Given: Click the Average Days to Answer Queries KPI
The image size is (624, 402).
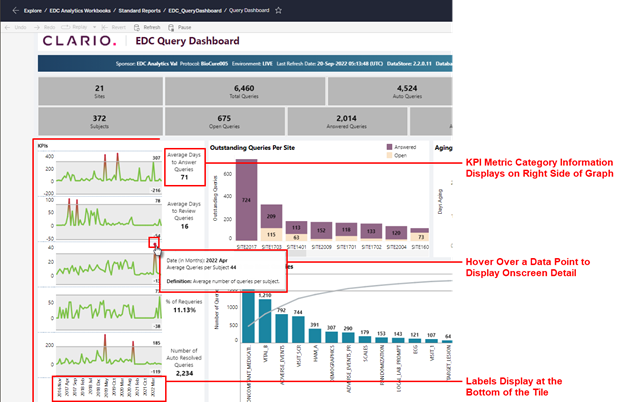Looking at the screenshot, I should pos(184,167).
